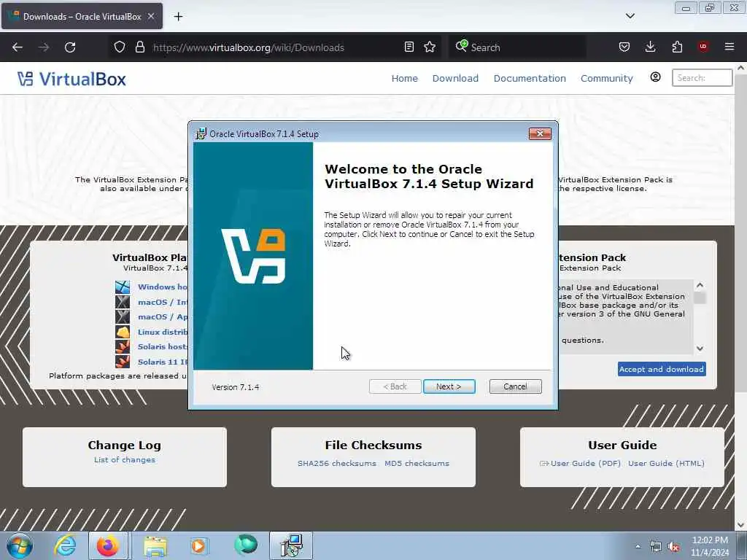Screen dimensions: 747x560
Task: Click the Linux distributions link
Action: [x=163, y=332]
